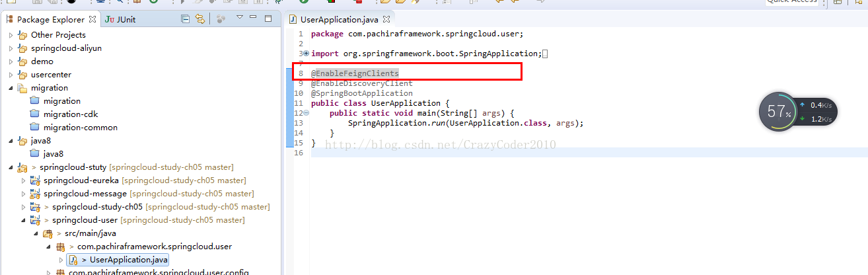Expand the Other Projects working set
Viewport: 868px width, 275px height.
point(11,34)
